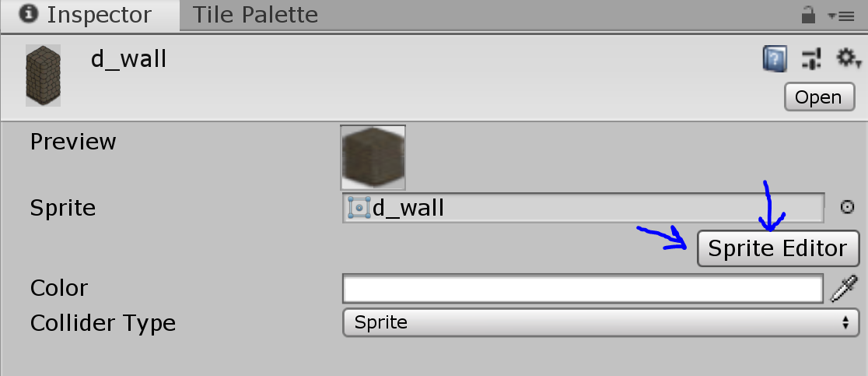This screenshot has width=868, height=376.
Task: Launch the Sprite Editor
Action: pyautogui.click(x=777, y=248)
